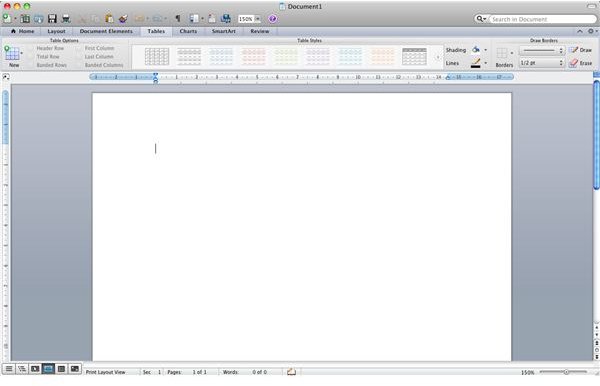Select the Draw table pencil tool
600x386 pixels.
(580, 50)
